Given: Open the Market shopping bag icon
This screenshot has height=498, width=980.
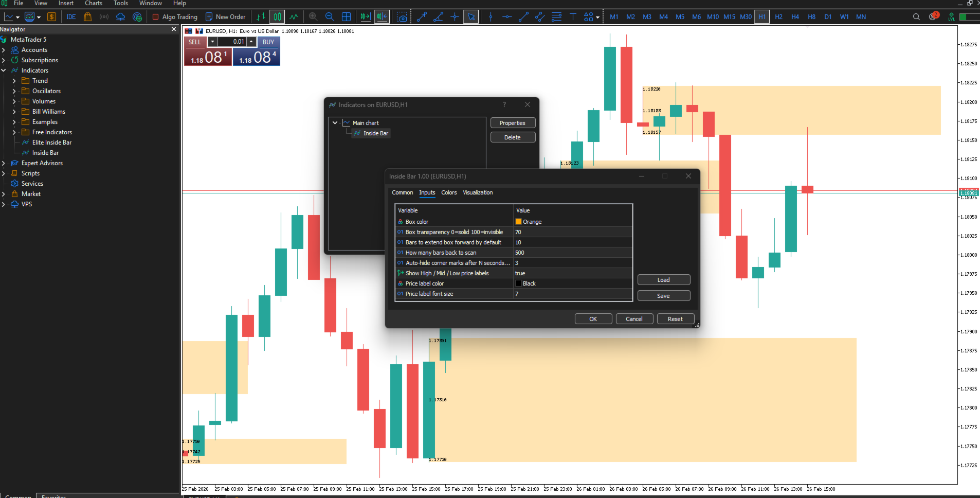Looking at the screenshot, I should [x=87, y=17].
